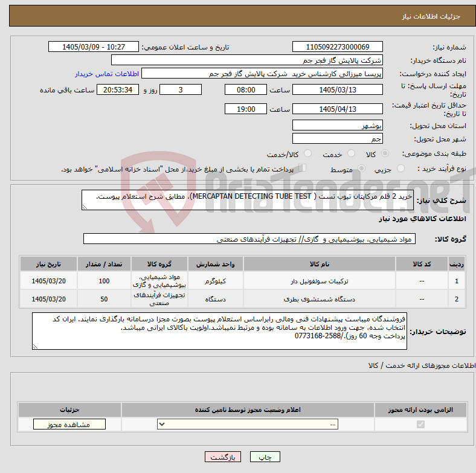Click the unit cell کیلوگرم
This screenshot has width=476, height=473.
(x=215, y=281)
